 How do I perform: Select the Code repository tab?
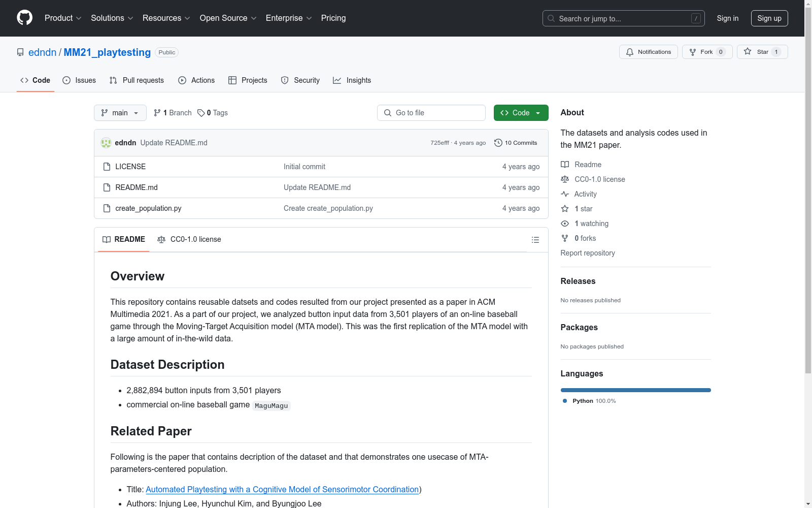tap(36, 80)
